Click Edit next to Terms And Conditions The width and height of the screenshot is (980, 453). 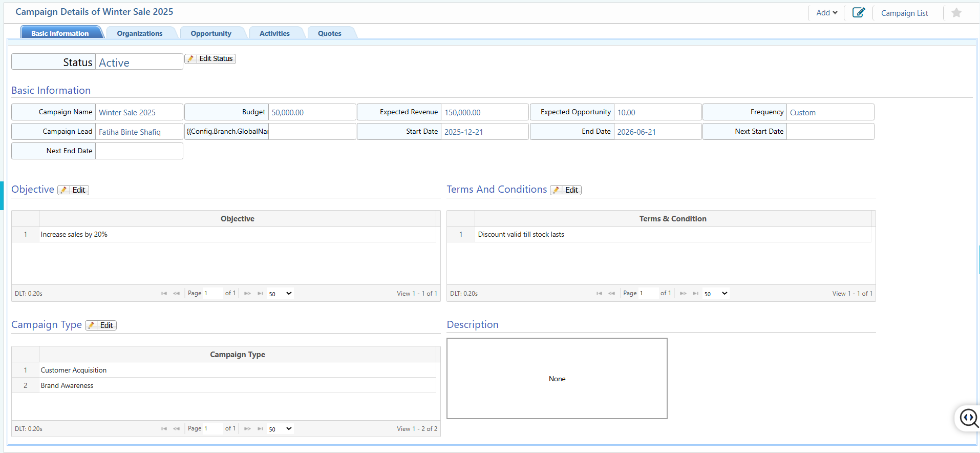(x=566, y=190)
